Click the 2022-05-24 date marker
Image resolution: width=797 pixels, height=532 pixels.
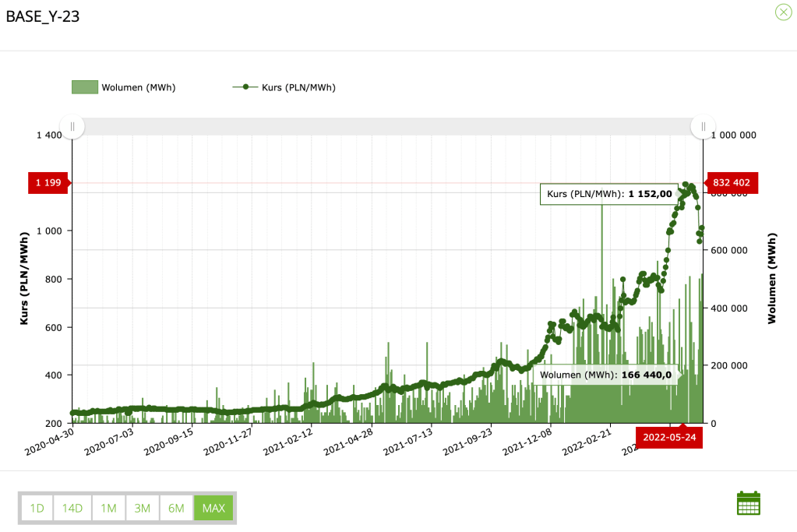pyautogui.click(x=668, y=437)
